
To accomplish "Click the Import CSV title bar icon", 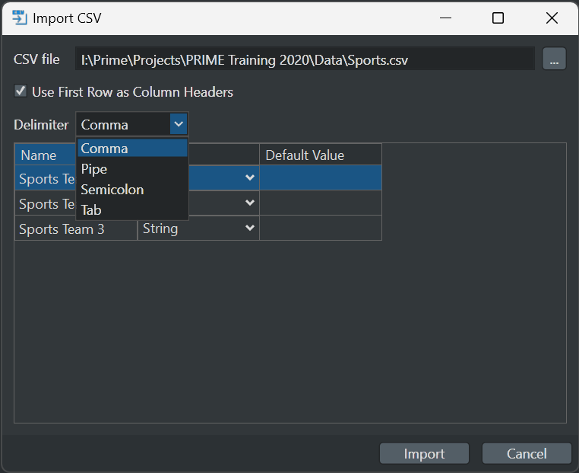I will click(19, 18).
